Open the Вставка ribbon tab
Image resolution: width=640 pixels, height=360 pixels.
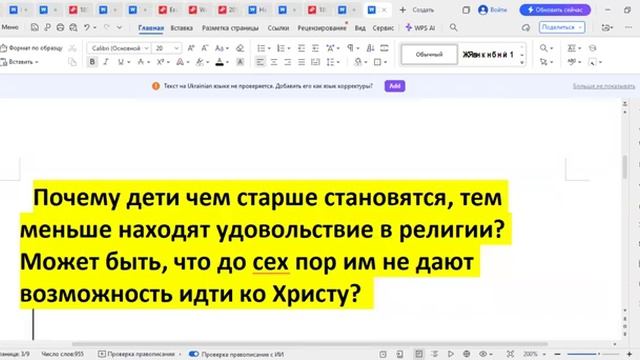182,28
